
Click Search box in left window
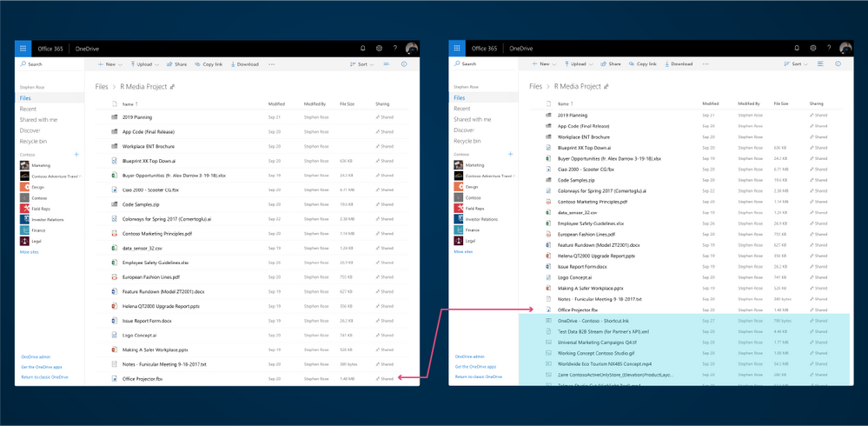coord(50,64)
